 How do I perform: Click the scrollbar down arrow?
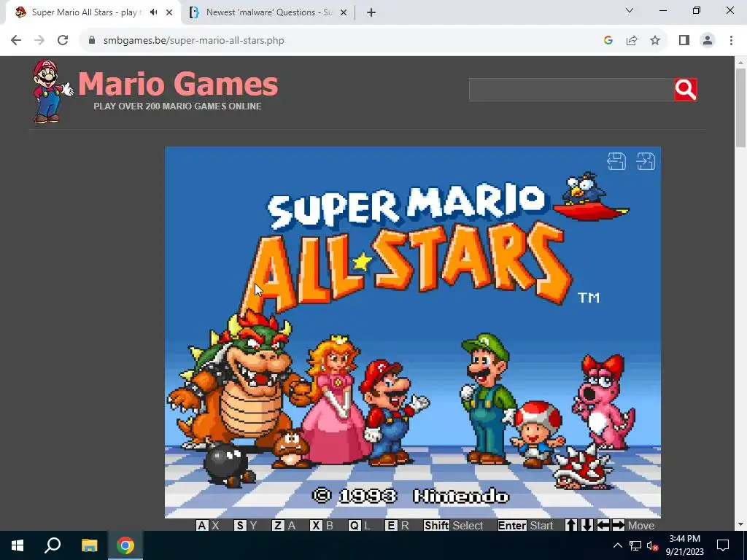[x=741, y=525]
